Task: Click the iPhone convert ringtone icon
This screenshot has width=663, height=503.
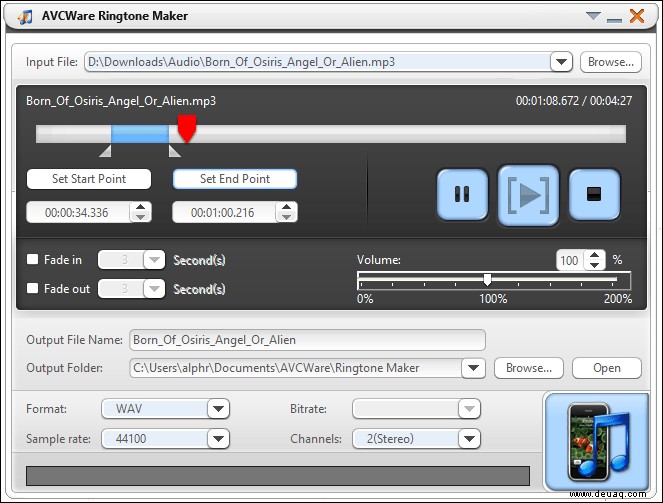Action: [597, 442]
